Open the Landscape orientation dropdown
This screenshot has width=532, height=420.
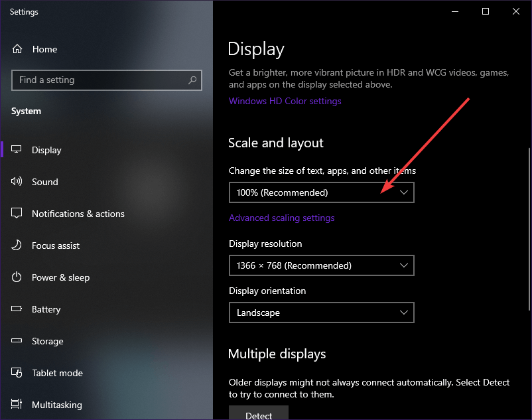pos(321,313)
